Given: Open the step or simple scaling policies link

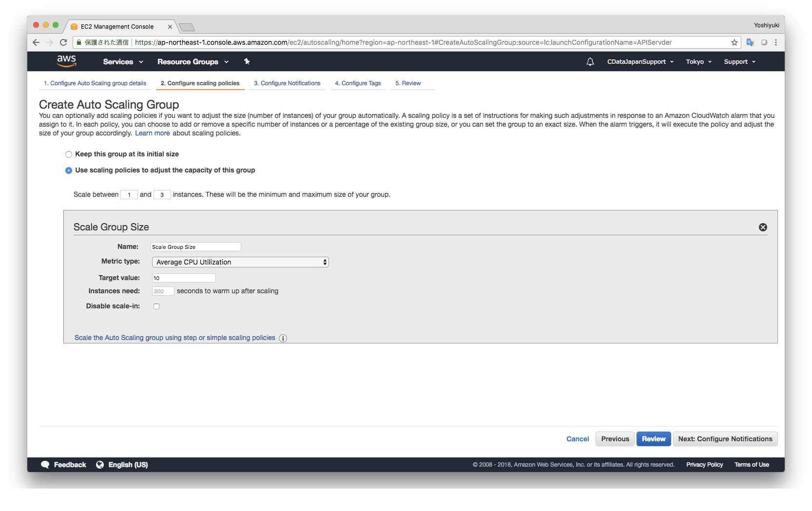Looking at the screenshot, I should click(x=174, y=338).
